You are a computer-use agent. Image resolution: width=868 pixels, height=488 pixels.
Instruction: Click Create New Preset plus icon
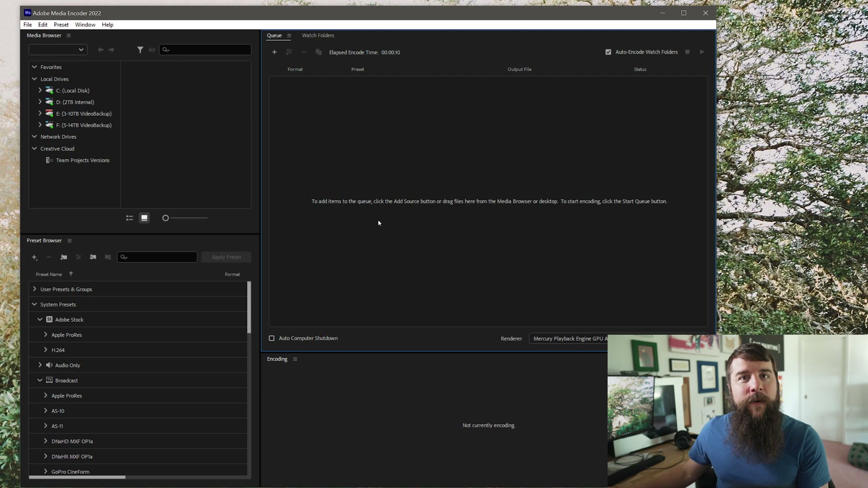click(x=34, y=257)
